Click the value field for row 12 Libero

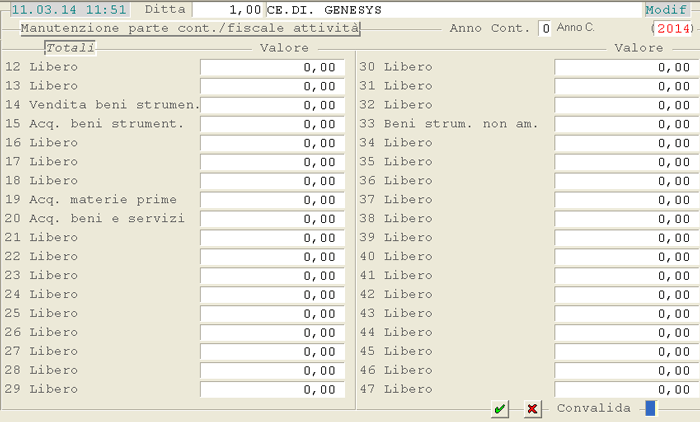272,67
